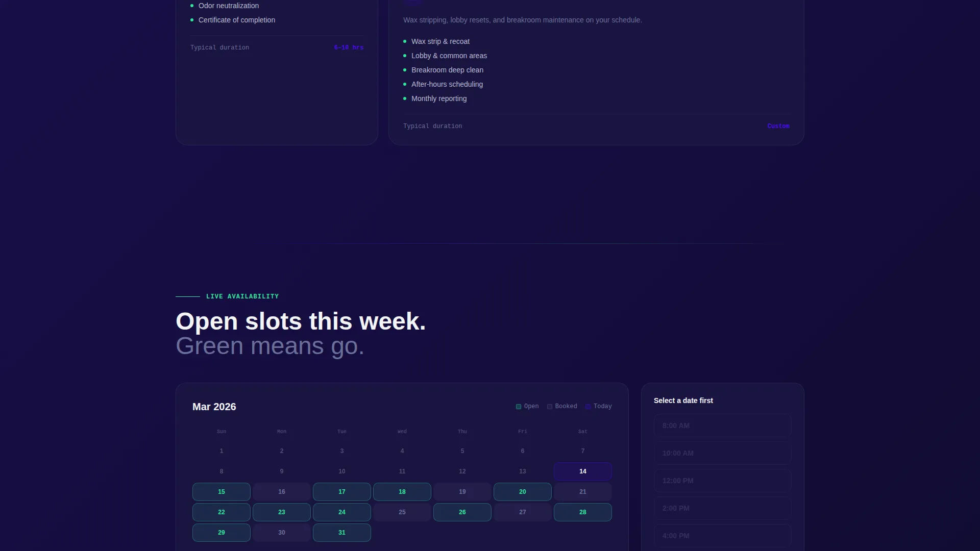The height and width of the screenshot is (551, 980).
Task: Choose the 2:00 PM time slot
Action: click(x=722, y=508)
